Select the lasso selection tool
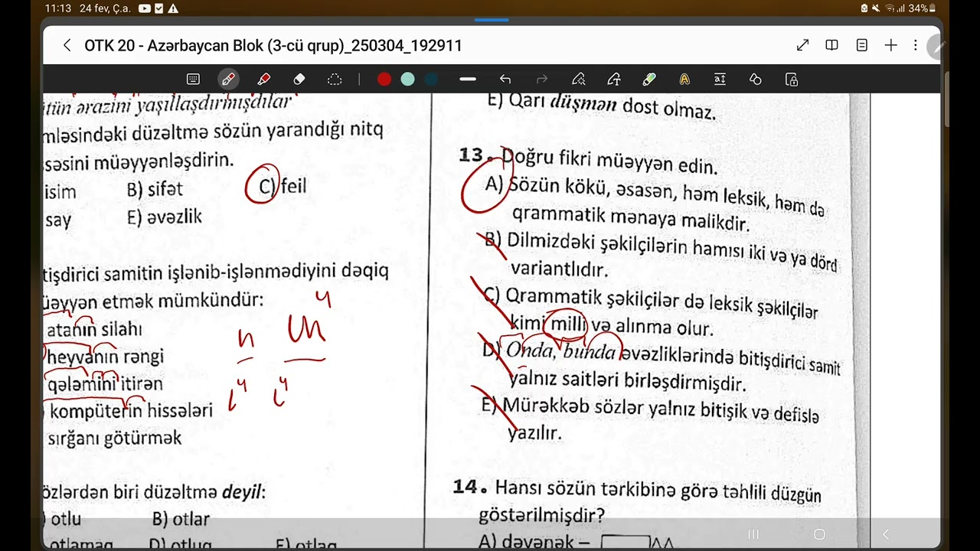Viewport: 980px width, 551px height. pos(335,79)
